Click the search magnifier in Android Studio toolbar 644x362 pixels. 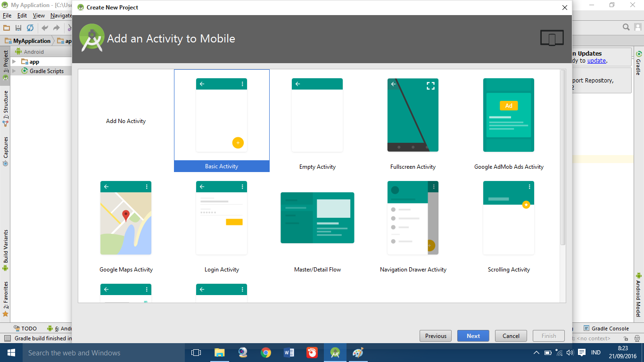(626, 27)
